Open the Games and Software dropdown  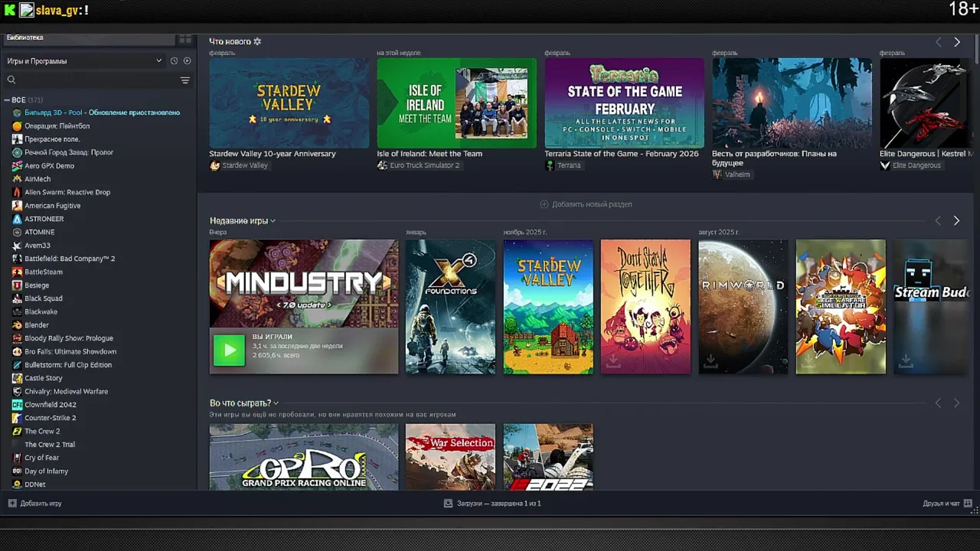[x=84, y=60]
